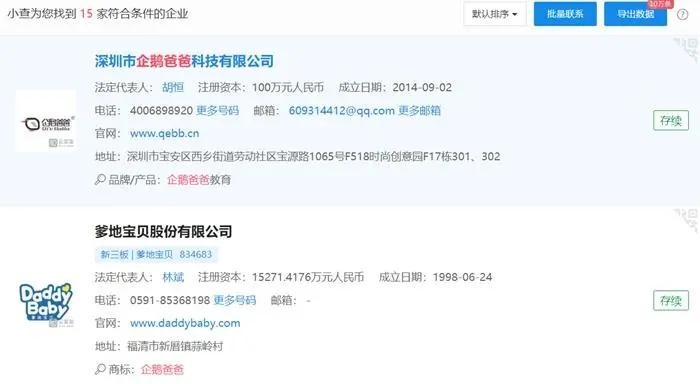This screenshot has width=700, height=384.
Task: Show 更多号码 for 0591-85368198
Action: (235, 300)
